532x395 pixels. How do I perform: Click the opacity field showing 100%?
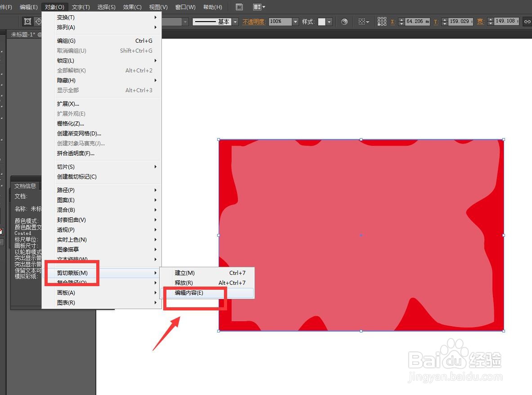click(280, 22)
